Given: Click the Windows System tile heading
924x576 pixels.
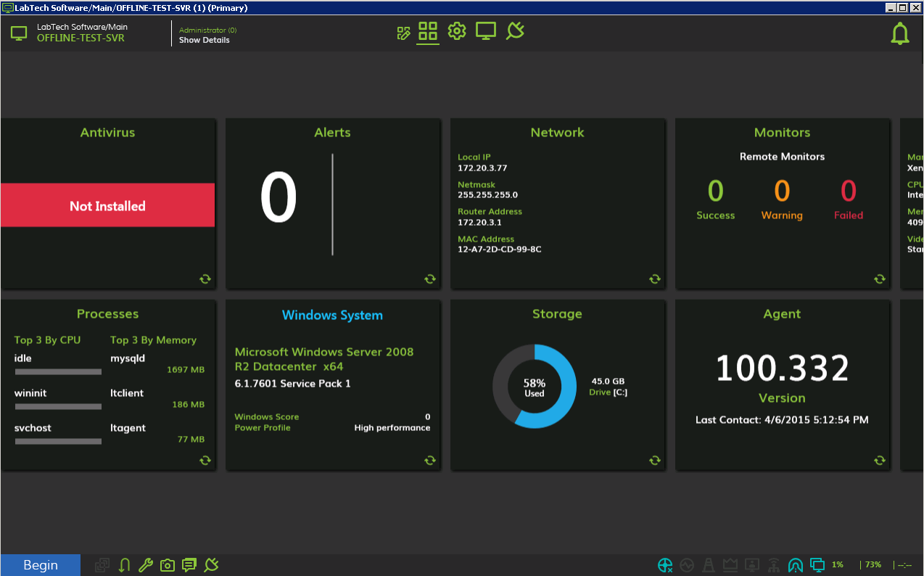Looking at the screenshot, I should tap(332, 315).
